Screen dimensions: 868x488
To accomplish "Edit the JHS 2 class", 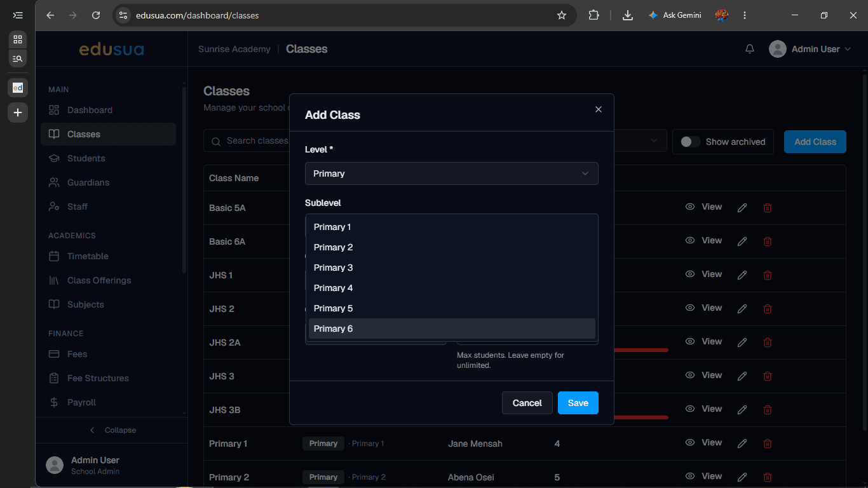I will coord(742,308).
